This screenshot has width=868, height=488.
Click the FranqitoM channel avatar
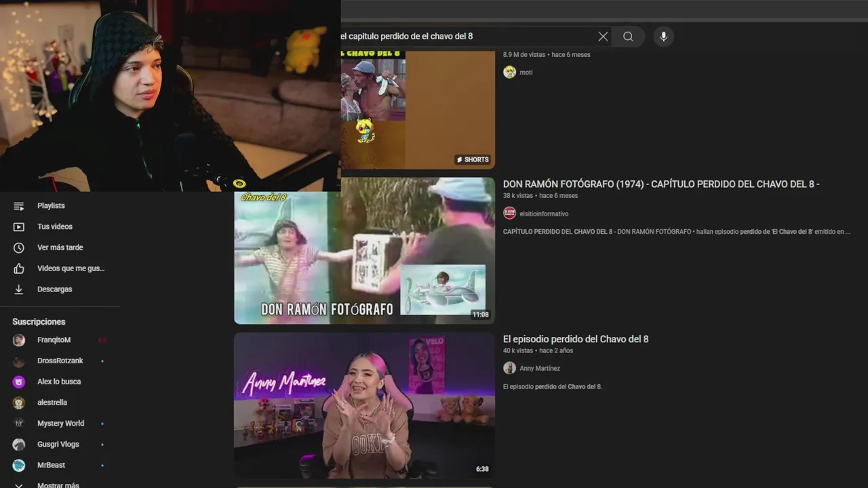point(19,340)
